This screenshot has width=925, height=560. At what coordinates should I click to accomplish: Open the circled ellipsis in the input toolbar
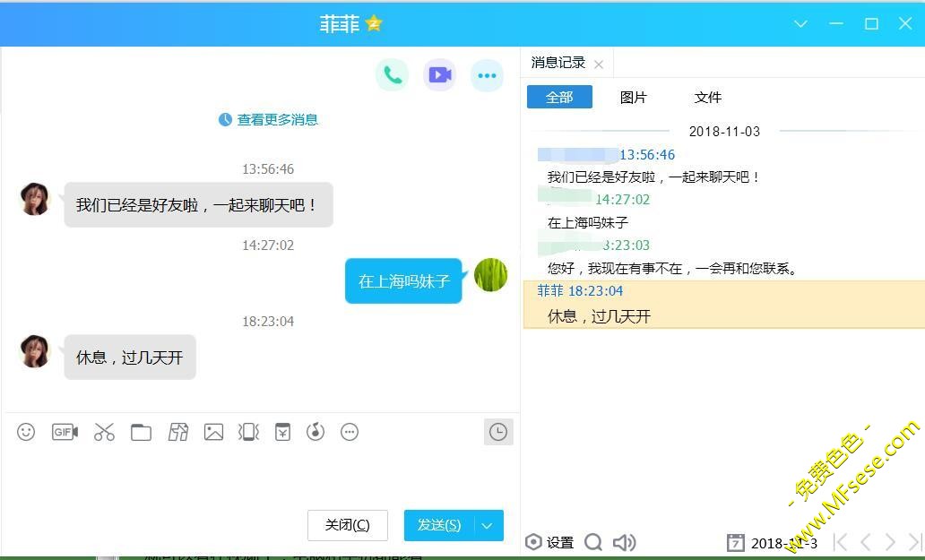(x=350, y=432)
